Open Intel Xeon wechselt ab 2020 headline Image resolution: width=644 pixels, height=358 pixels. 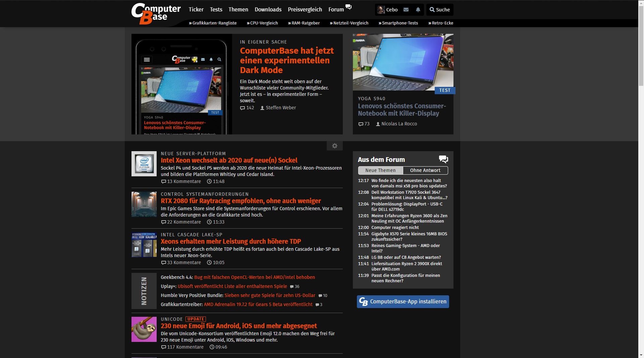tap(229, 160)
